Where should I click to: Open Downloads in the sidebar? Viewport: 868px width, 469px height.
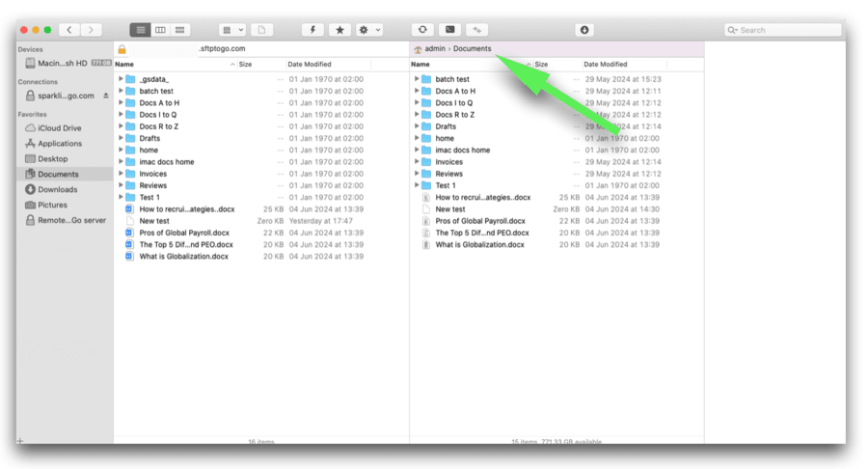pyautogui.click(x=58, y=189)
